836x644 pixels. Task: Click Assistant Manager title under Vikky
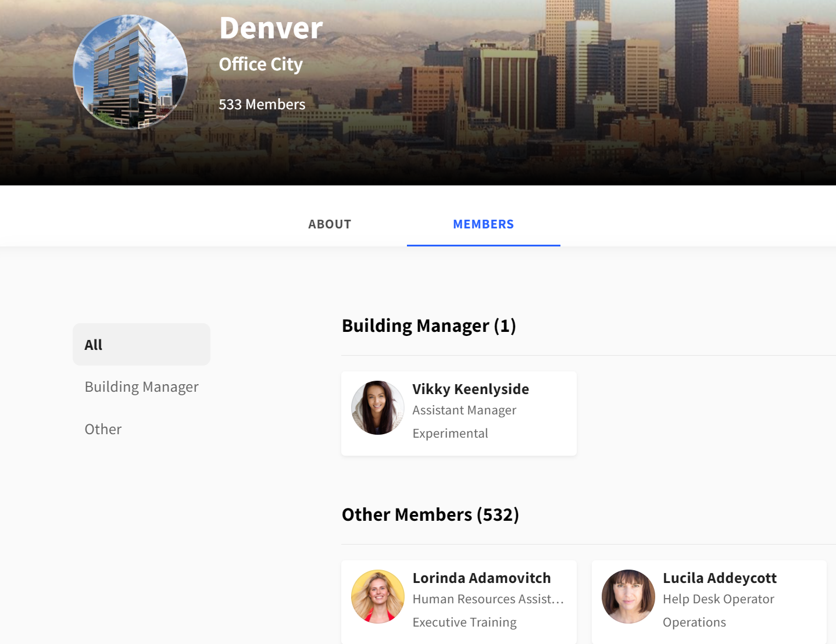click(x=464, y=410)
